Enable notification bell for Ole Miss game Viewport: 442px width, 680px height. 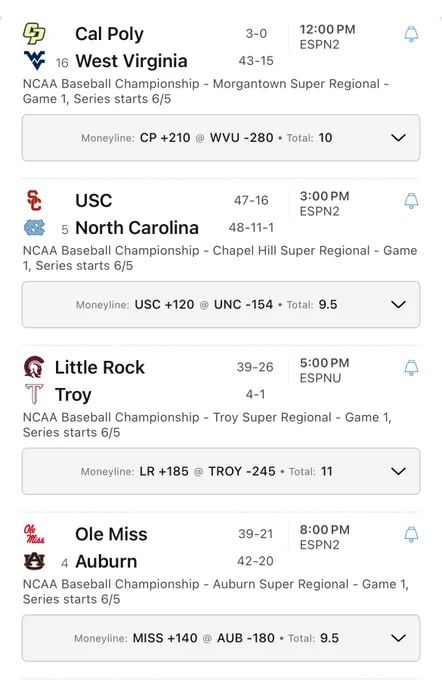[411, 534]
